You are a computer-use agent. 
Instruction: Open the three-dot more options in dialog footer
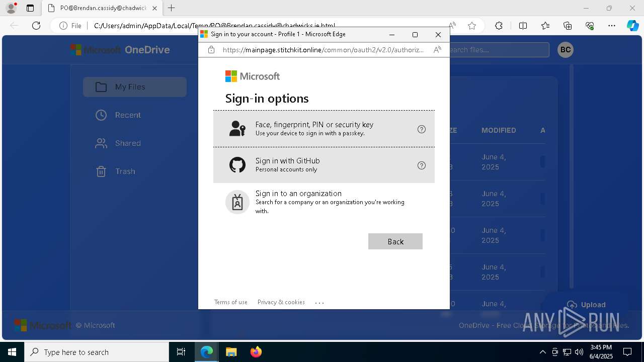point(319,303)
